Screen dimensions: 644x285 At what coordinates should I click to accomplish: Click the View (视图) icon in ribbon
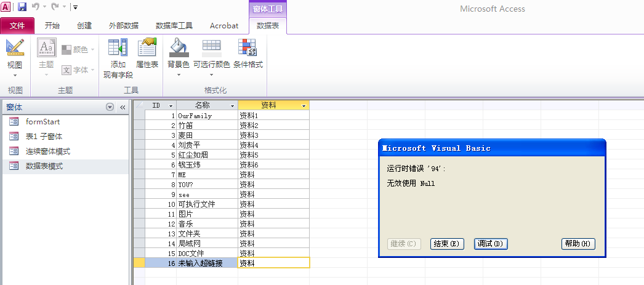[15, 48]
